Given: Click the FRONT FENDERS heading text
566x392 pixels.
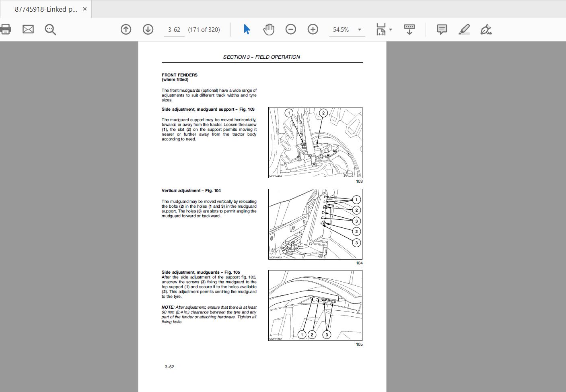Looking at the screenshot, I should tap(179, 75).
